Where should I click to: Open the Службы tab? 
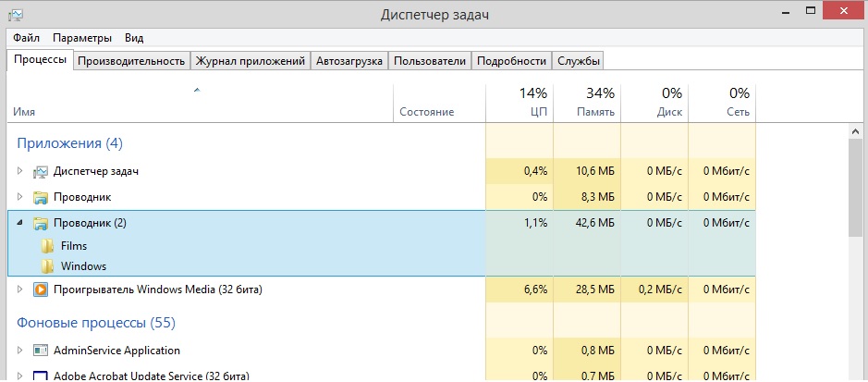point(579,61)
